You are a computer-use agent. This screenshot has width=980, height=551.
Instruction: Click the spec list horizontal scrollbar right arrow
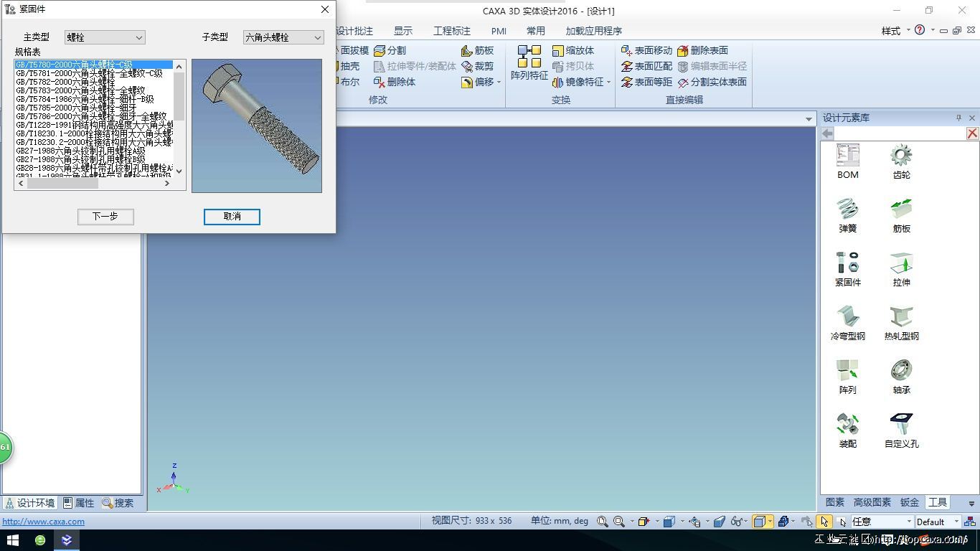click(167, 183)
